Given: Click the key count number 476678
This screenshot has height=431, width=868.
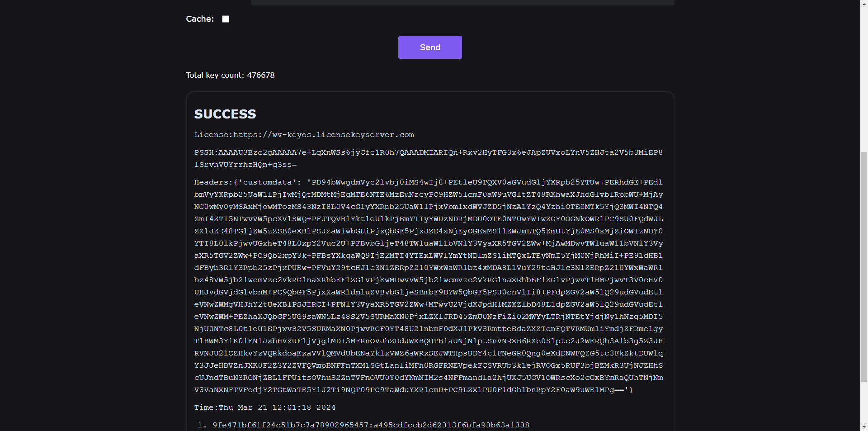Looking at the screenshot, I should tap(261, 75).
